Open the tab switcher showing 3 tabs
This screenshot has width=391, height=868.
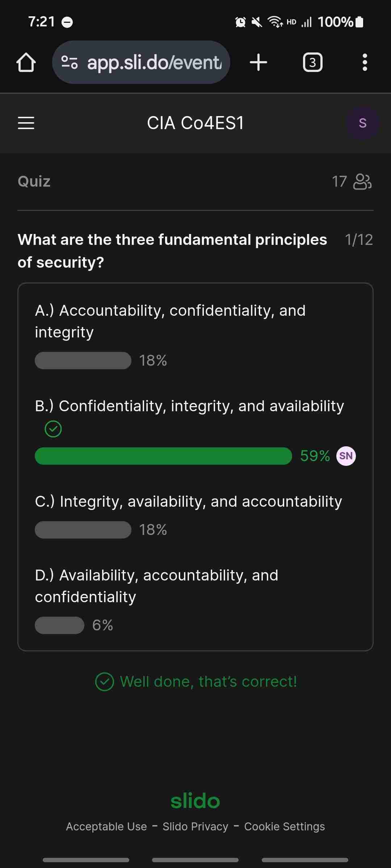pos(312,62)
